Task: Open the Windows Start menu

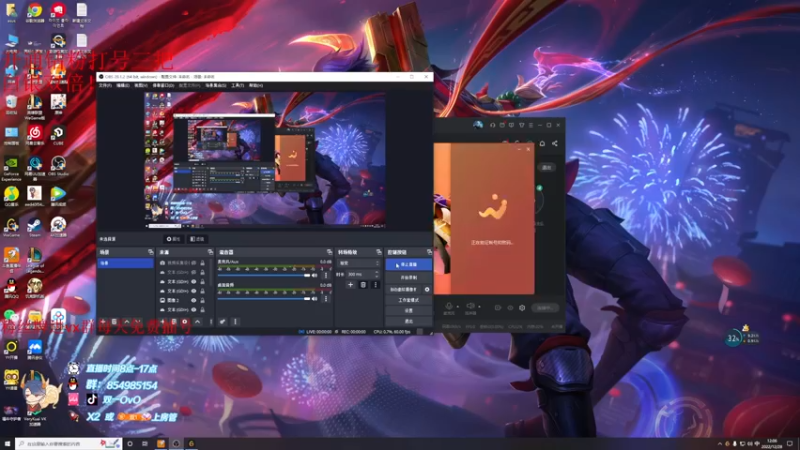Action: 7,444
